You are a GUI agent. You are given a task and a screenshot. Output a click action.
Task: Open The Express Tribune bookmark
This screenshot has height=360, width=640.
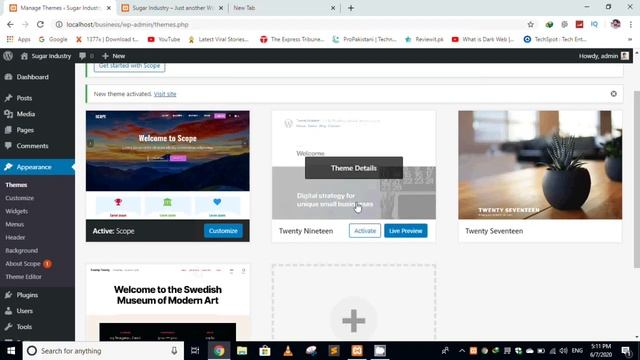(x=292, y=39)
